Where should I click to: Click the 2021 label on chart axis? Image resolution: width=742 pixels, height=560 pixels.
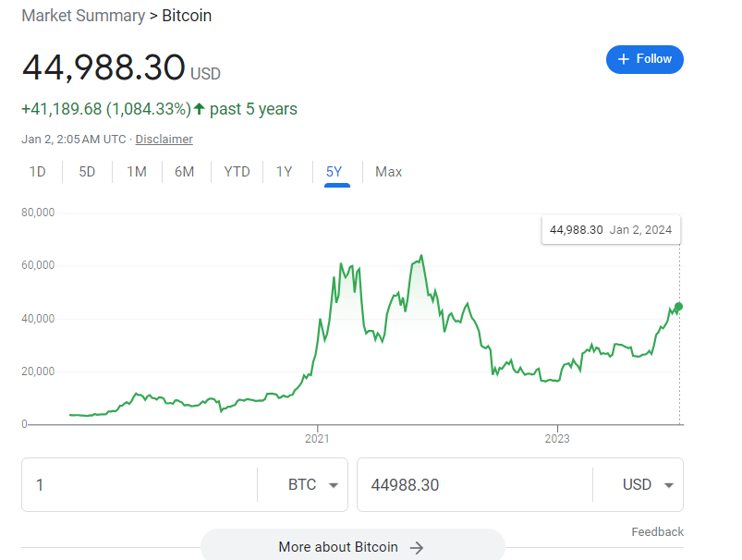317,439
